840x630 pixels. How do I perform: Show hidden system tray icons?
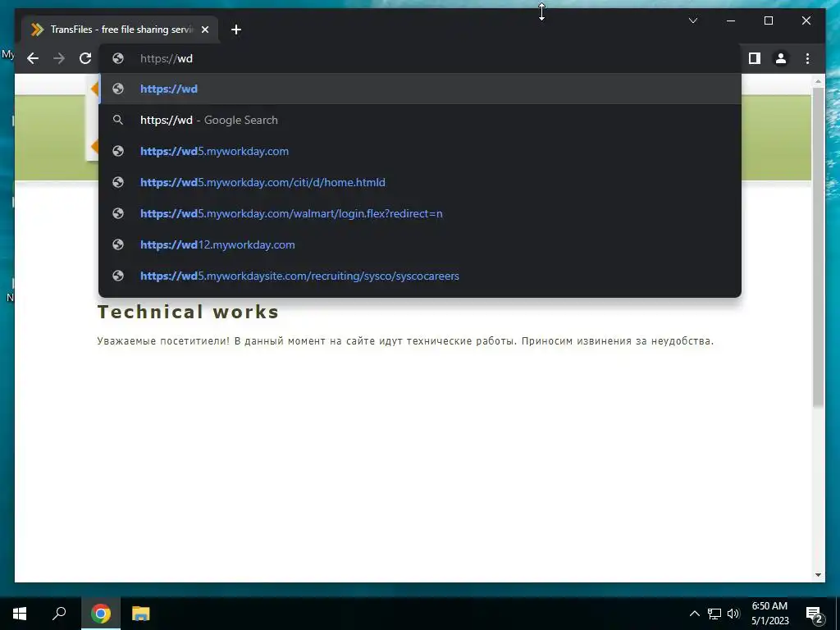[694, 614]
